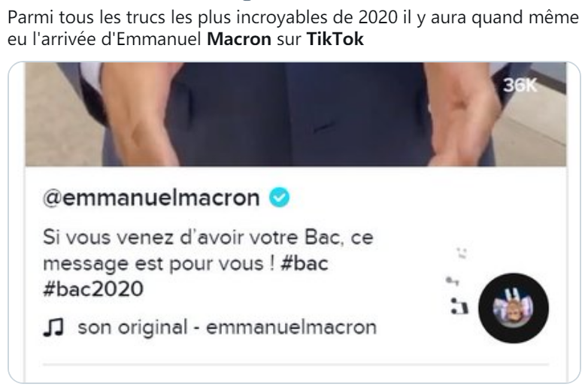588x387 pixels.
Task: Play the TikTok video thumbnail
Action: tap(296, 114)
